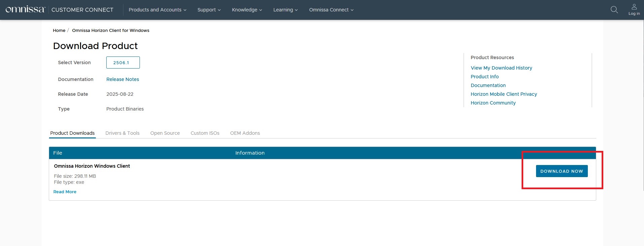
Task: Switch to Drivers & Tools tab
Action: click(x=122, y=133)
